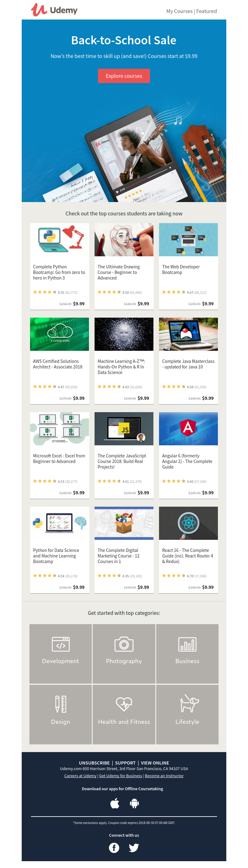The width and height of the screenshot is (248, 868).
Task: Open The Web Developer Bootcamp thumbnail
Action: [x=188, y=240]
